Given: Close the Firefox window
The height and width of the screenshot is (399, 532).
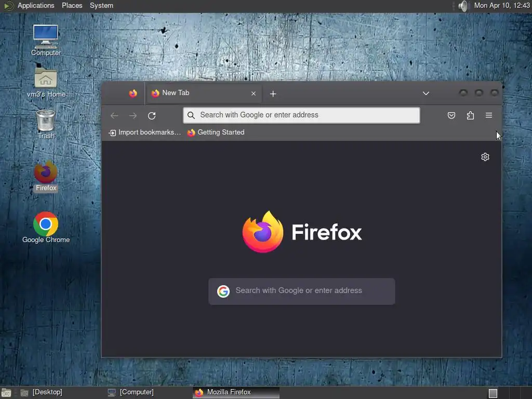Looking at the screenshot, I should [x=495, y=93].
